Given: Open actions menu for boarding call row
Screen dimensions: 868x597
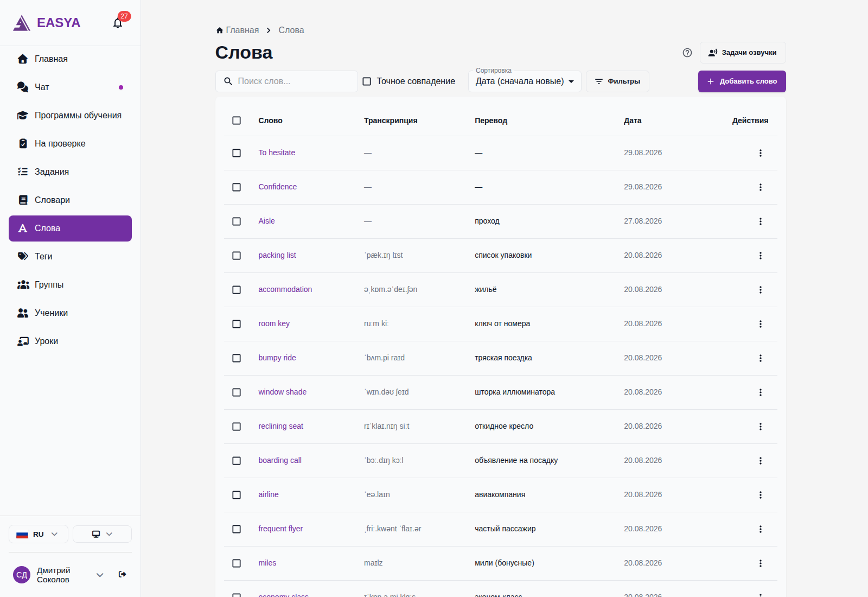Looking at the screenshot, I should tap(761, 461).
